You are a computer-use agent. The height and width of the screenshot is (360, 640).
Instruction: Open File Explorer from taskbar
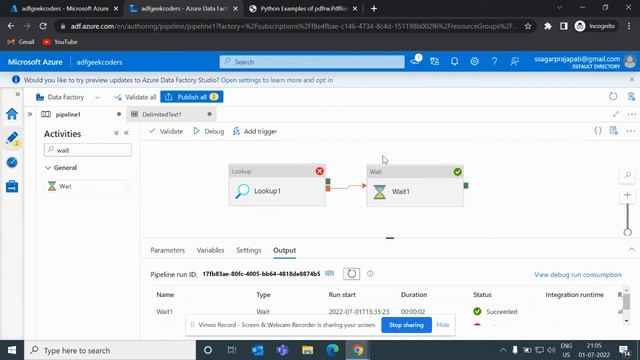click(x=307, y=350)
